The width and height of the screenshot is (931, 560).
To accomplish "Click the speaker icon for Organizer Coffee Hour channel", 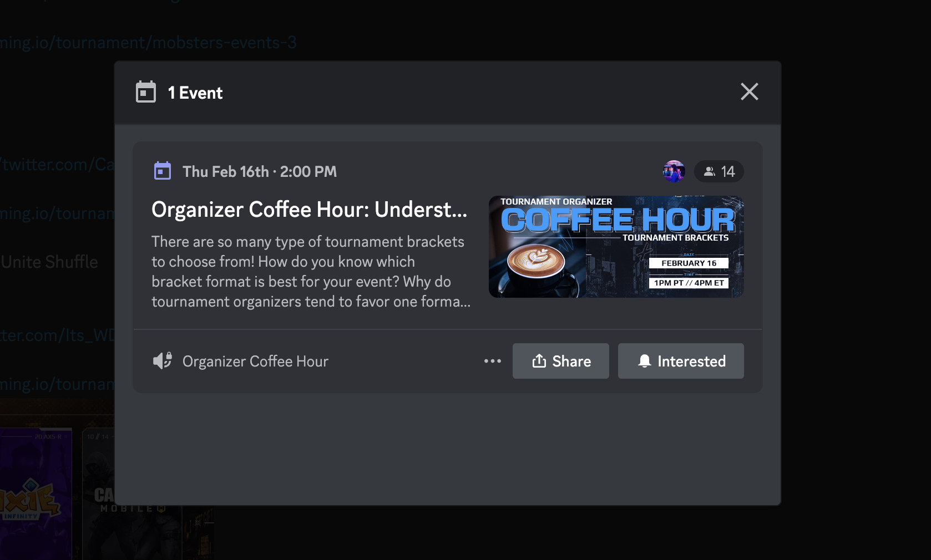I will (x=161, y=361).
